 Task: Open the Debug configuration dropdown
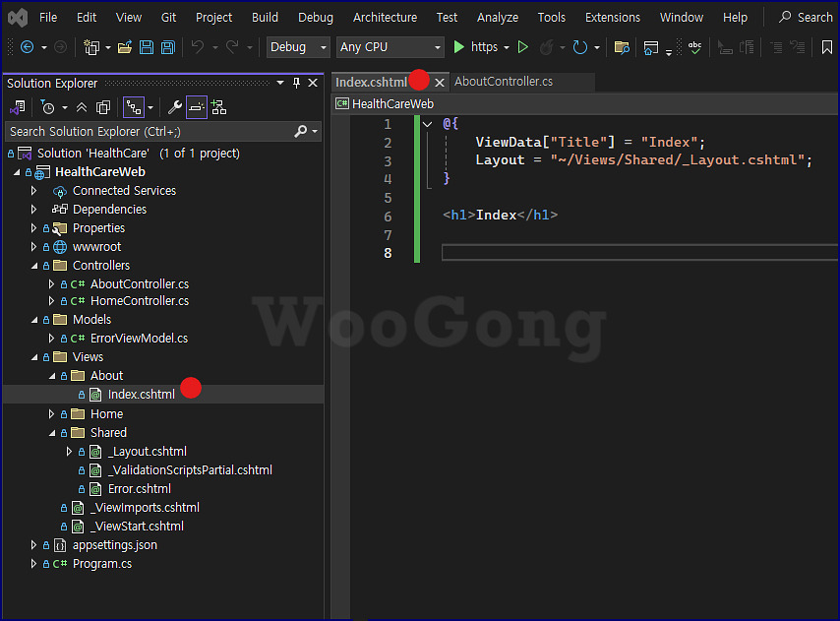click(x=298, y=47)
